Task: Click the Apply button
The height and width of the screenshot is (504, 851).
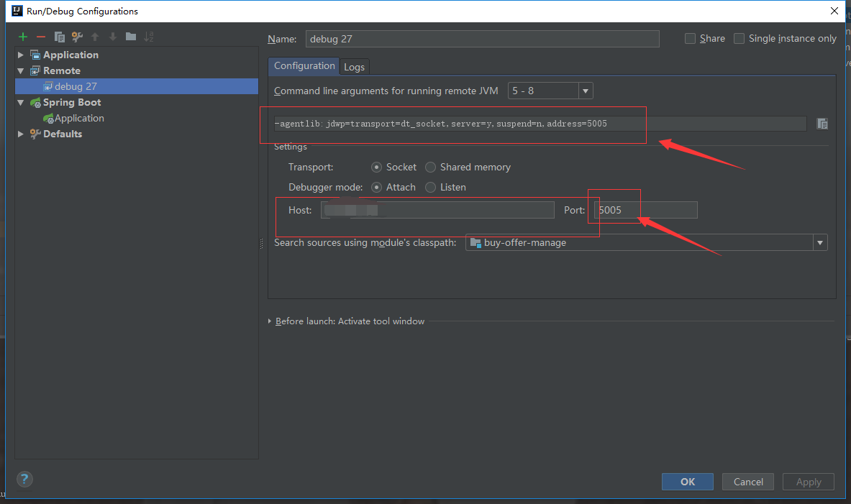Action: (x=808, y=482)
